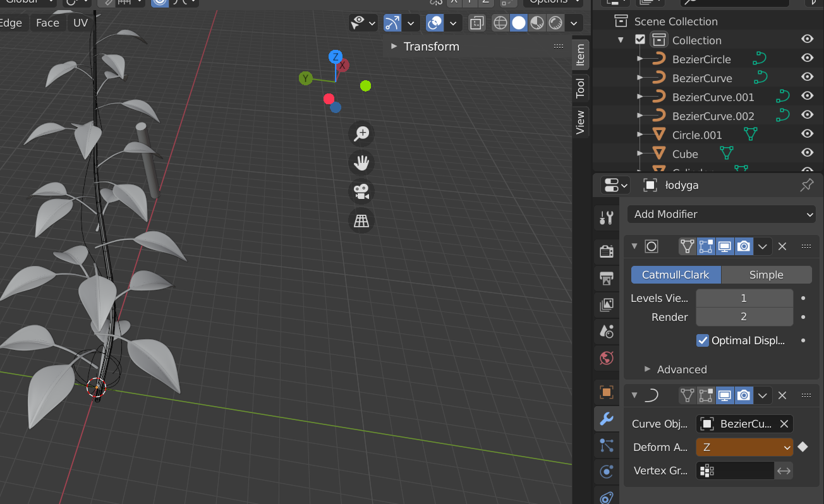Switch perspective/orthographic with the grid gizmo
This screenshot has height=504, width=824.
(x=361, y=221)
